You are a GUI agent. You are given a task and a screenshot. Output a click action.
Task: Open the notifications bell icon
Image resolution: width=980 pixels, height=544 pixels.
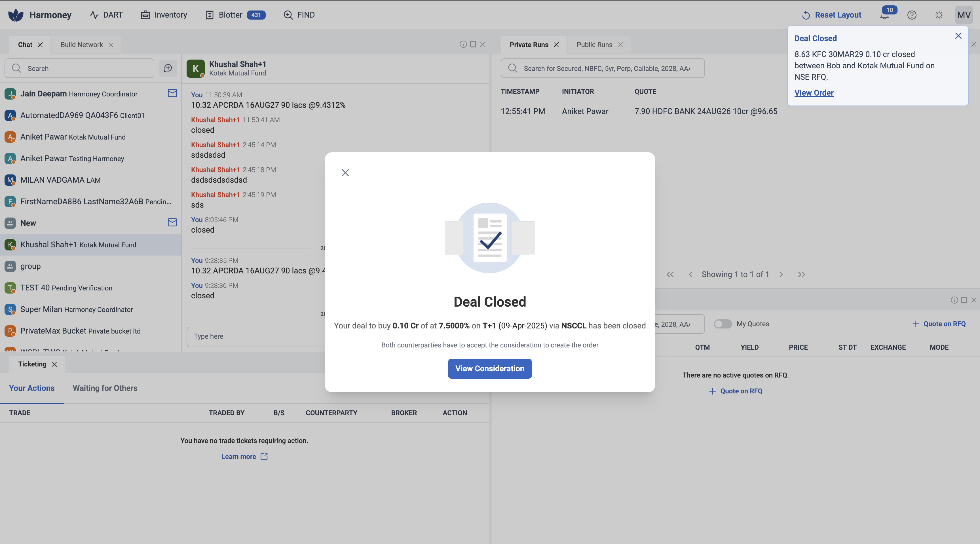884,16
